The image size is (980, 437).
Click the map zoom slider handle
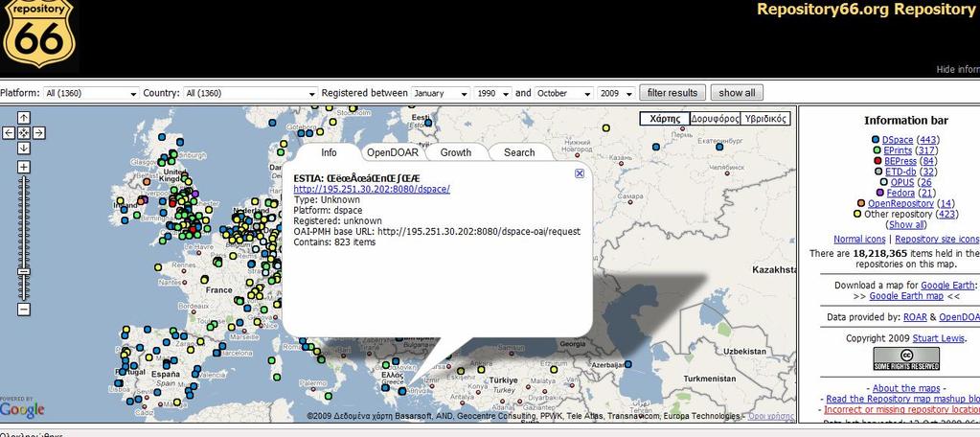tap(24, 272)
